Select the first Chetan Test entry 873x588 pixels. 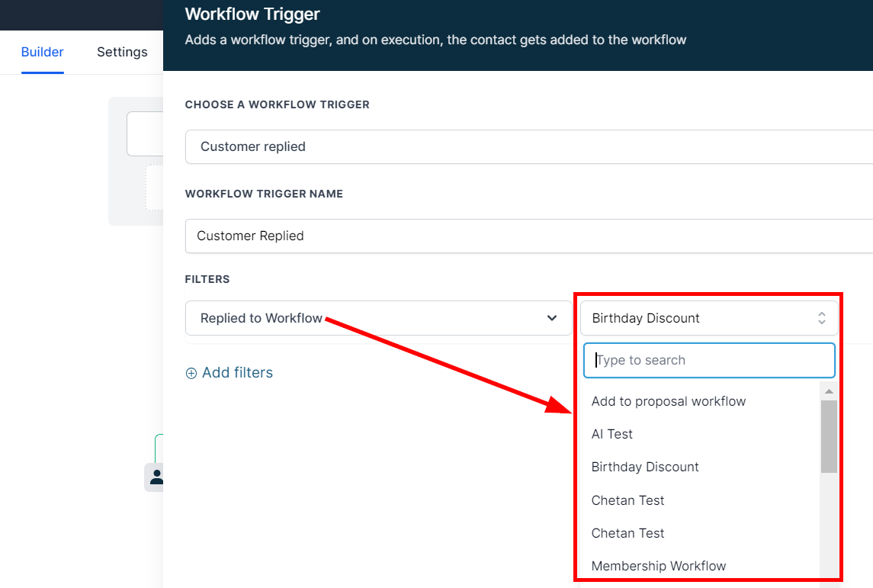[627, 500]
